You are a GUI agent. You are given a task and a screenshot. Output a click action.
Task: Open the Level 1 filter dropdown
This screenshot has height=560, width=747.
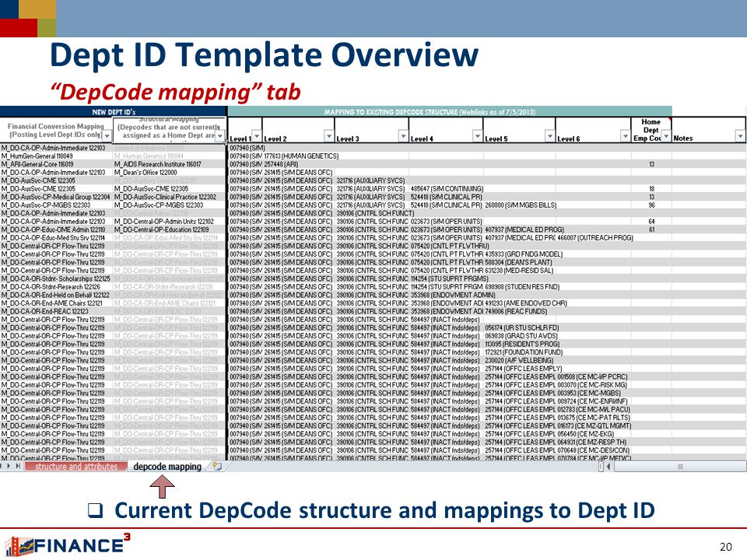coord(257,136)
